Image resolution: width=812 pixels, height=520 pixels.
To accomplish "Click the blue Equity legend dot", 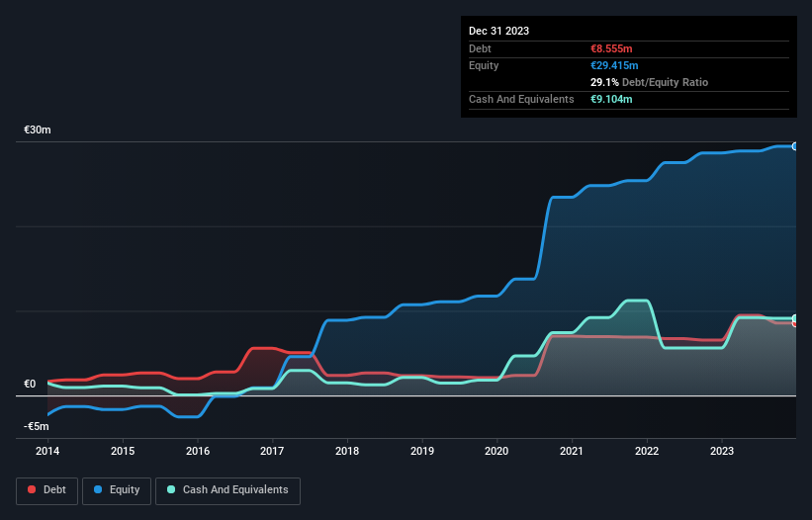I will [x=98, y=489].
